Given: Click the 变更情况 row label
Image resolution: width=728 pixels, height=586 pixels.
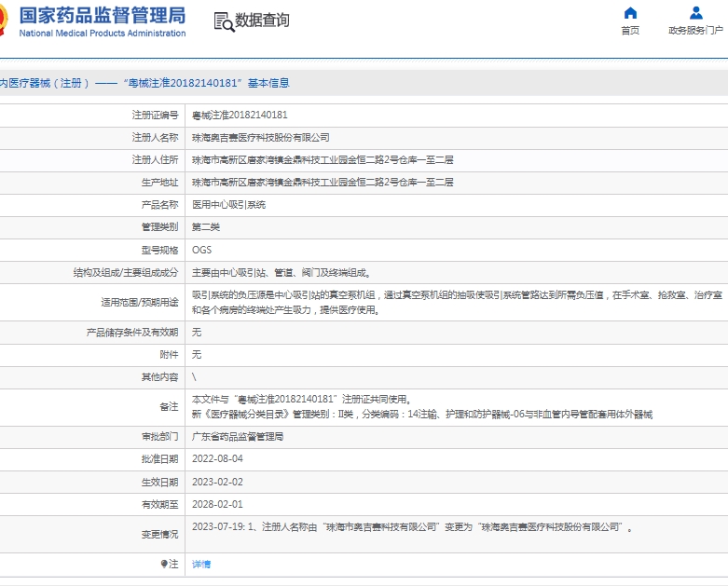Looking at the screenshot, I should coord(159,535).
